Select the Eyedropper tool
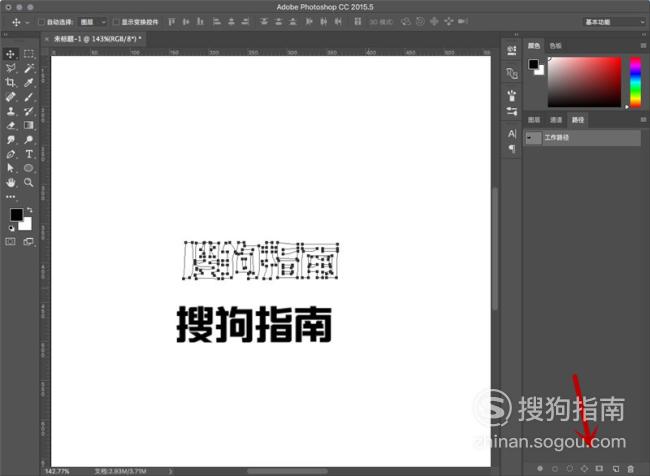Viewport: 650px width, 476px height. (29, 83)
